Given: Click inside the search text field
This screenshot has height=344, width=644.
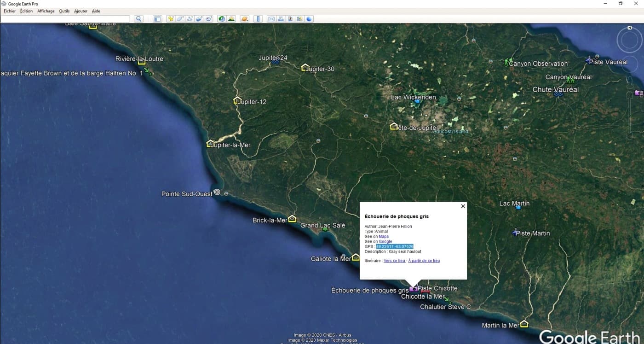Looking at the screenshot, I should coord(65,19).
